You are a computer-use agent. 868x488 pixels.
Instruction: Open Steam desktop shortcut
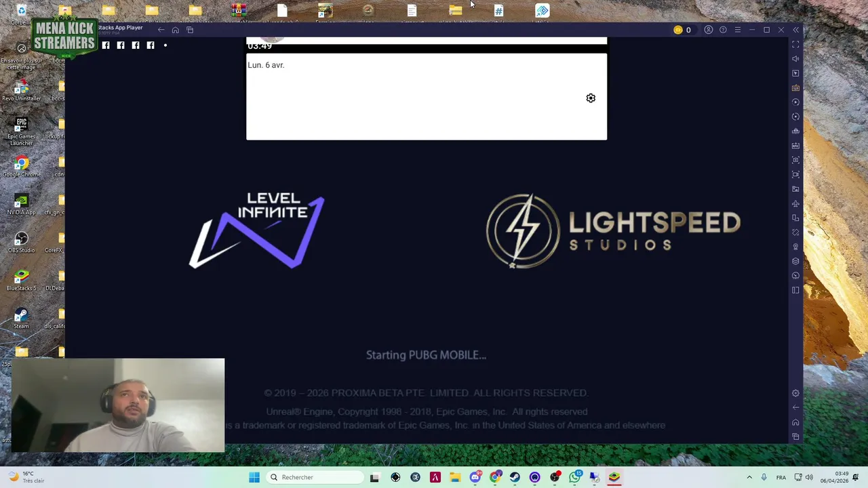pyautogui.click(x=22, y=318)
